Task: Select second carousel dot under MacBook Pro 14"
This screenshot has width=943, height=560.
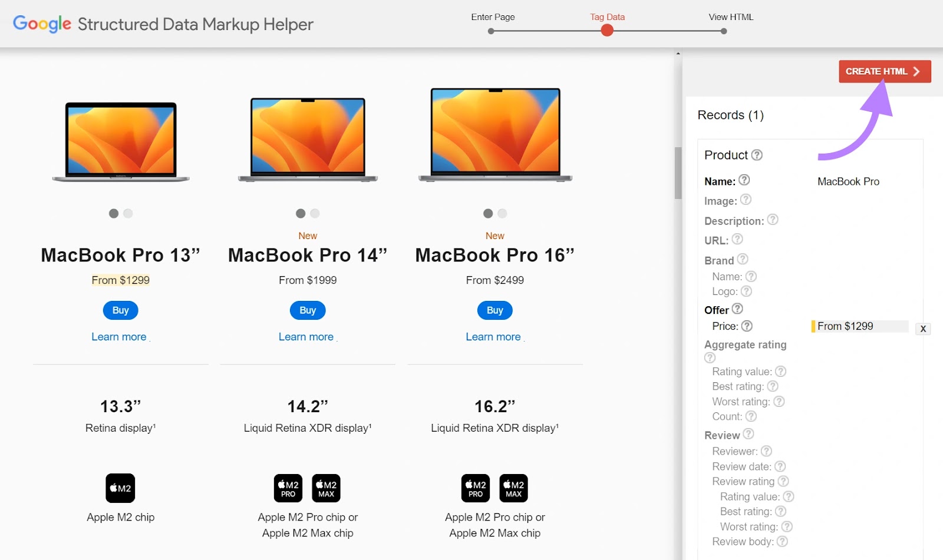Action: pos(315,213)
